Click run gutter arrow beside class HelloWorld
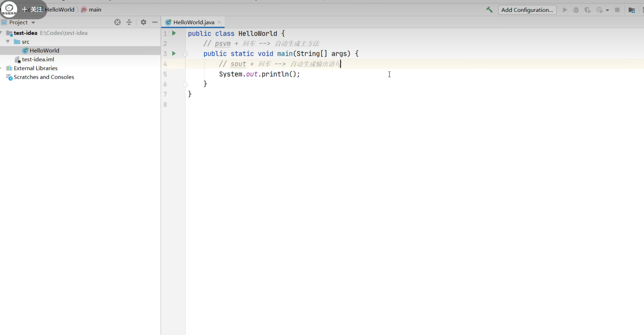Screen dimensions: 644x335 pyautogui.click(x=174, y=33)
